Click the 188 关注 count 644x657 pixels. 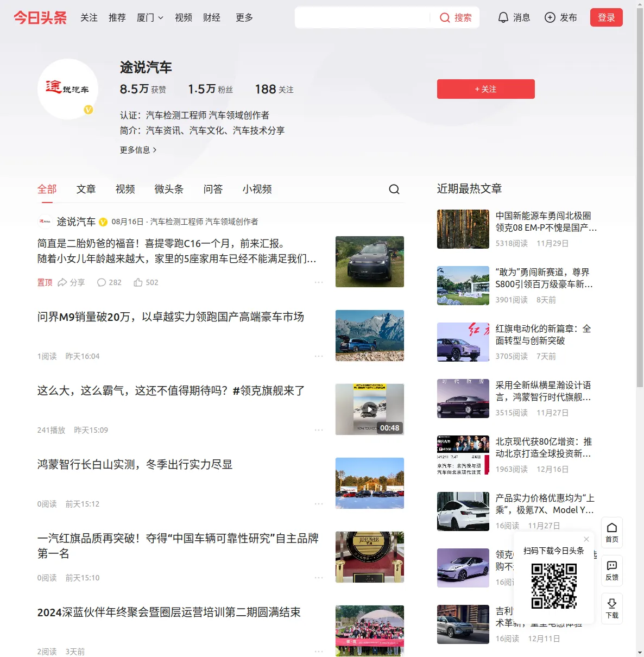[x=274, y=89]
